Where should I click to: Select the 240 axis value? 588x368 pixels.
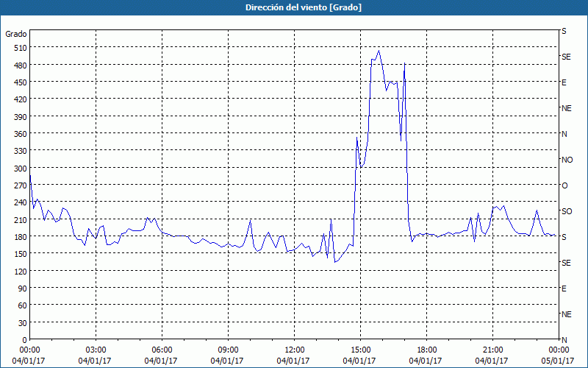pos(21,203)
